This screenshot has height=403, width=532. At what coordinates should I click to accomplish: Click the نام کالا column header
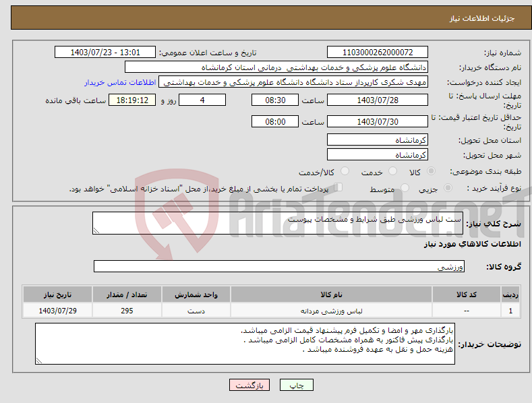331,294
